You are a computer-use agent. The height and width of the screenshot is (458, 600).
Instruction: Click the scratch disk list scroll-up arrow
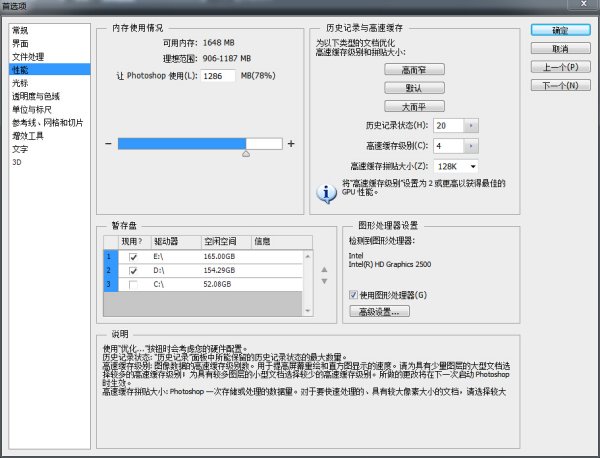tap(308, 256)
